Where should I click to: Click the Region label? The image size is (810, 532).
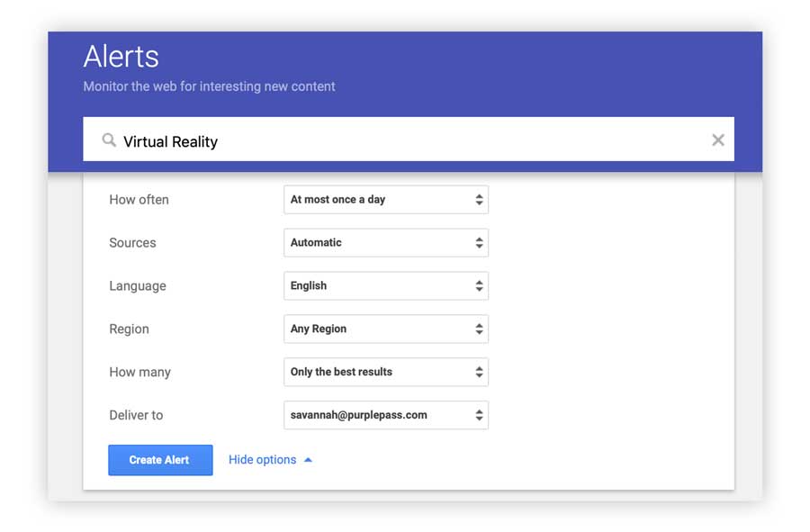coord(129,329)
